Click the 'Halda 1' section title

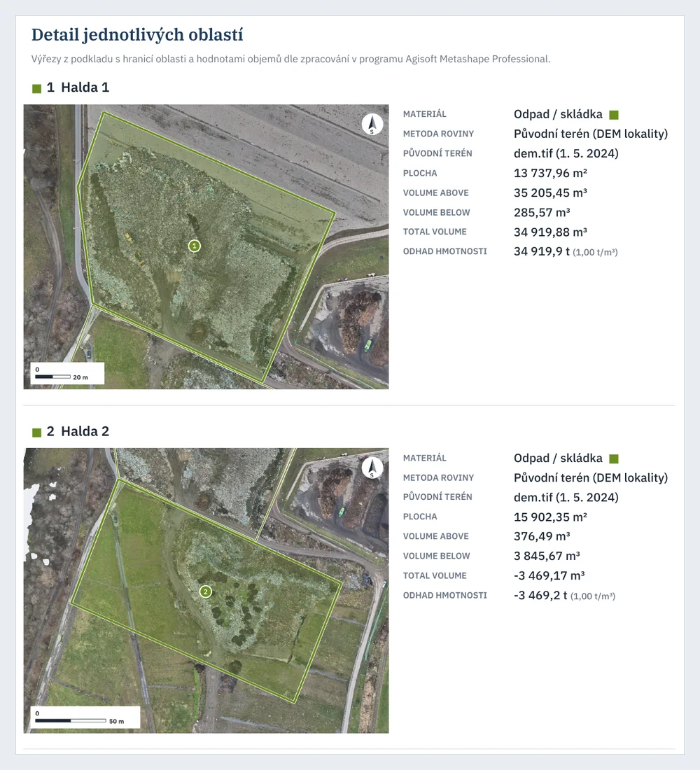click(x=85, y=87)
